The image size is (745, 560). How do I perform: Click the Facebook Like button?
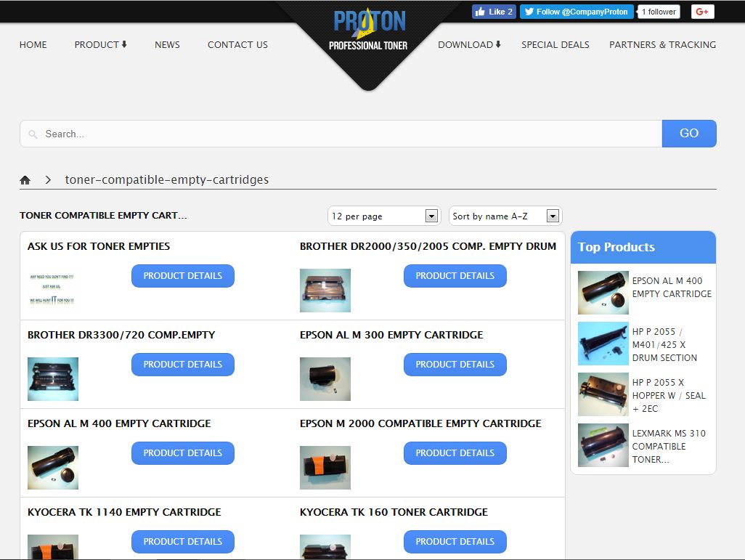[494, 12]
